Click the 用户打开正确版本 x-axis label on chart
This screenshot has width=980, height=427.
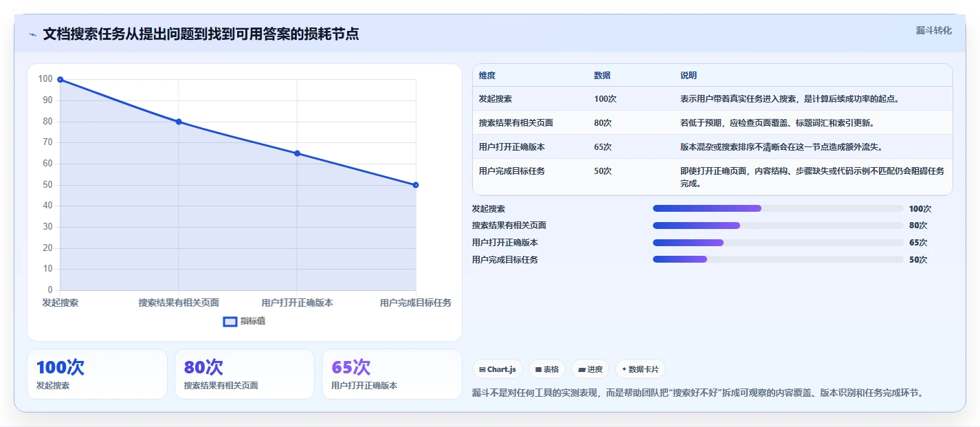(x=297, y=303)
